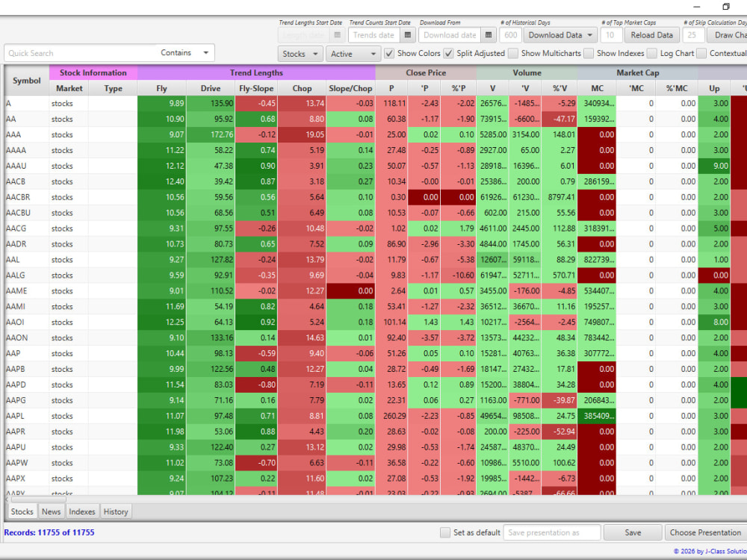Click the 260.29 price cell for AAPL
Image resolution: width=747 pixels, height=560 pixels.
391,416
